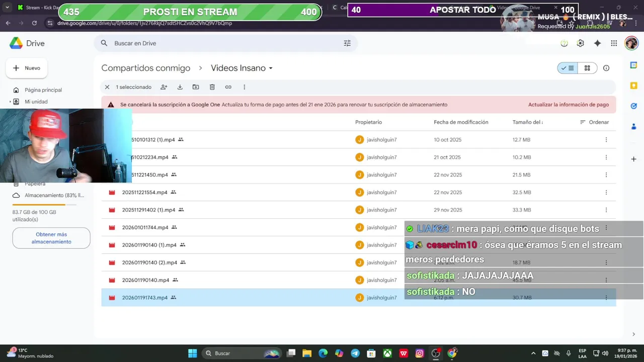Select file 202601190140 (1).mp4
Viewport: 644px width, 362px height.
coord(149,245)
